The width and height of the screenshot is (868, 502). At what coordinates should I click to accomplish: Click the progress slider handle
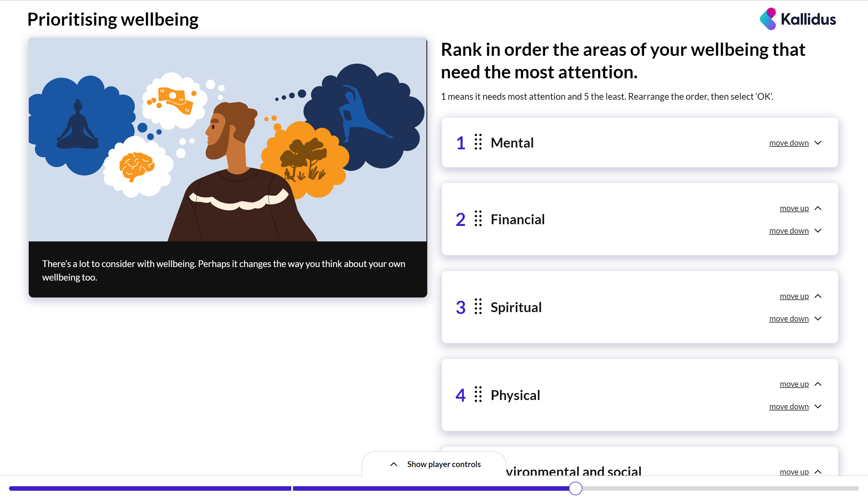coord(575,488)
